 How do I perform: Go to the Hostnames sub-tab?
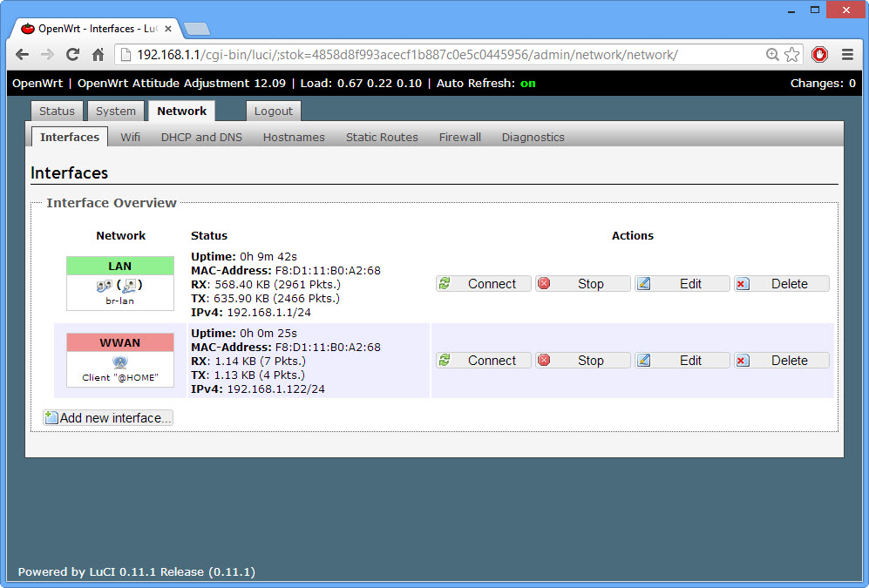click(x=294, y=137)
